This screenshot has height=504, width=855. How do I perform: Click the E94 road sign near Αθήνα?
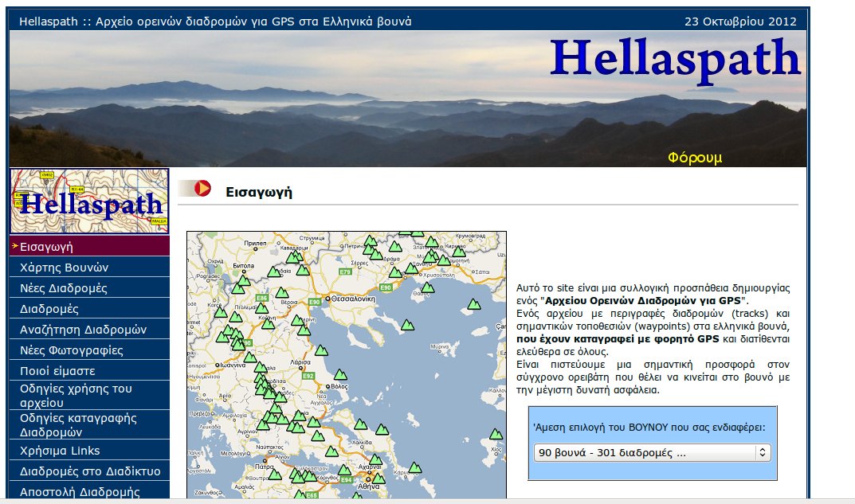[x=347, y=479]
